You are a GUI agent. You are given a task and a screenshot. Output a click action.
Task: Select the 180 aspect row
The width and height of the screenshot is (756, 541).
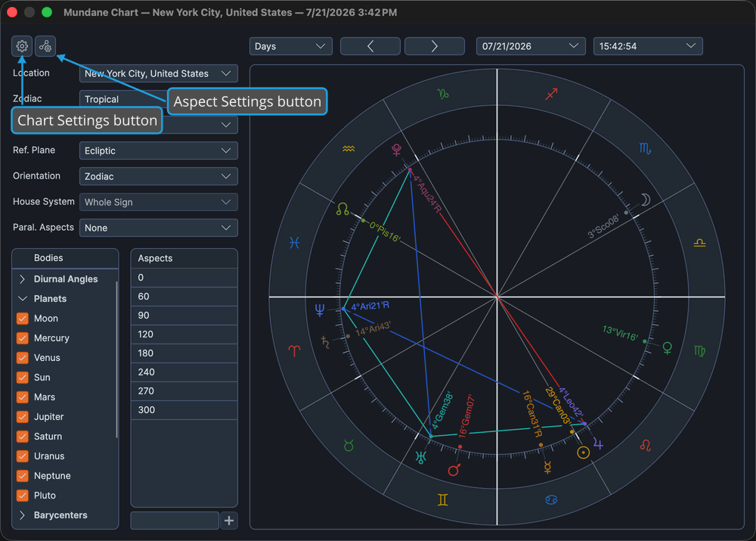(184, 353)
